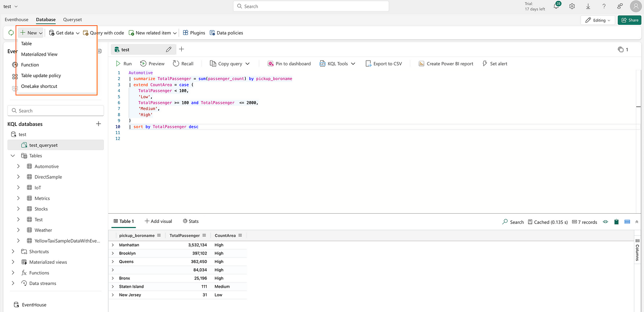The image size is (644, 312).
Task: Open the Stats tab
Action: pyautogui.click(x=190, y=221)
